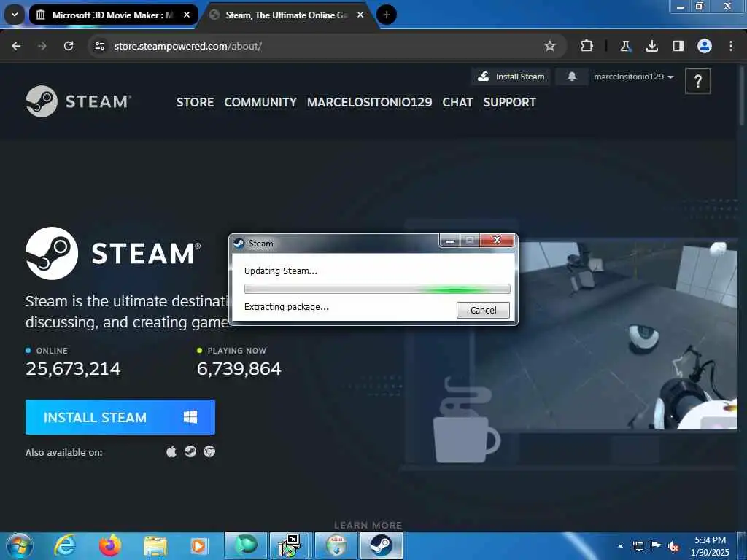
Task: Cancel the Steam update dialog
Action: tap(483, 310)
